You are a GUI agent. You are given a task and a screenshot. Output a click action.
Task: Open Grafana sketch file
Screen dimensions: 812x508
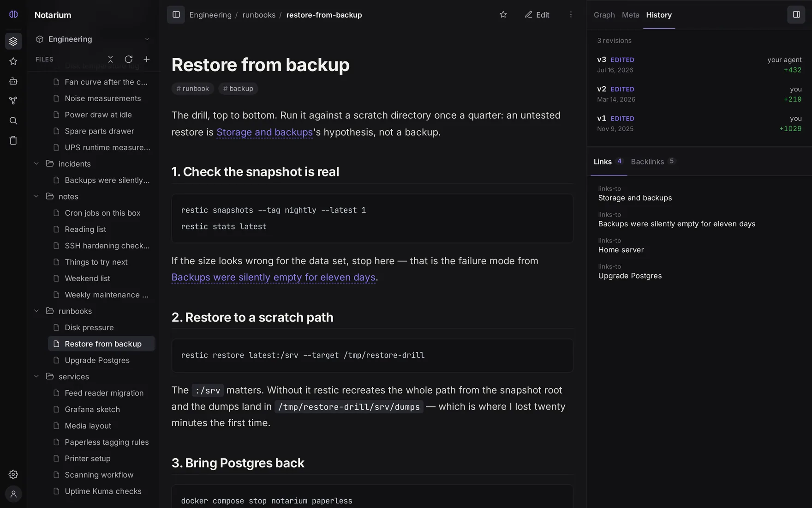click(101, 409)
